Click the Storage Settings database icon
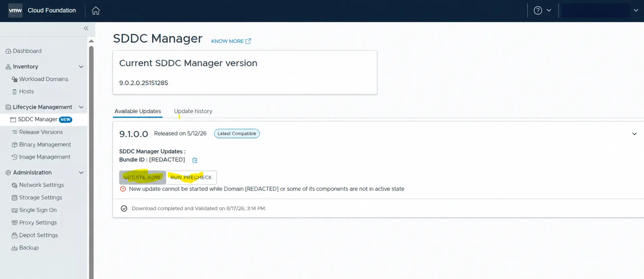644x279 pixels. tap(15, 198)
